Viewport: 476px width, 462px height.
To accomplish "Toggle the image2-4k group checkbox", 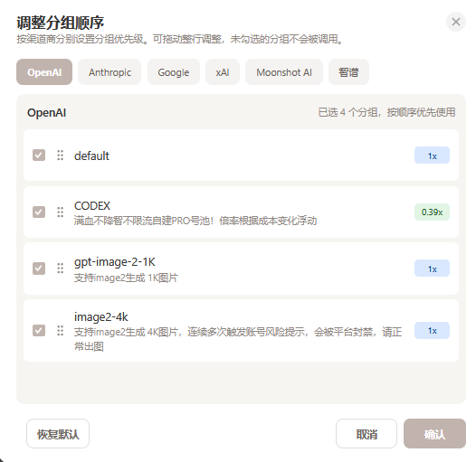I will 39,330.
